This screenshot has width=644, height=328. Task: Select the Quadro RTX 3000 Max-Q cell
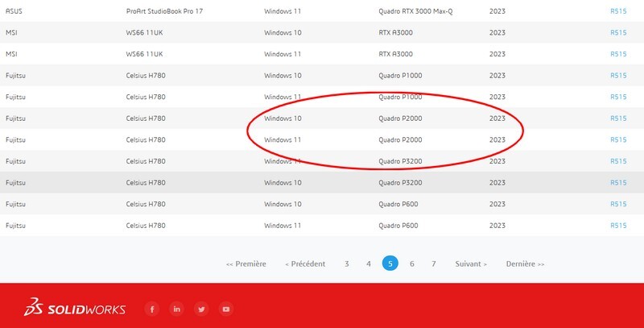[x=415, y=11]
